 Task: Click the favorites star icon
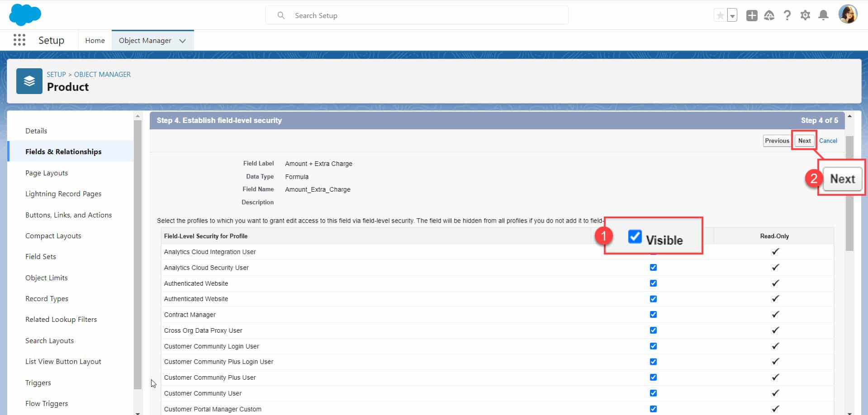point(720,15)
